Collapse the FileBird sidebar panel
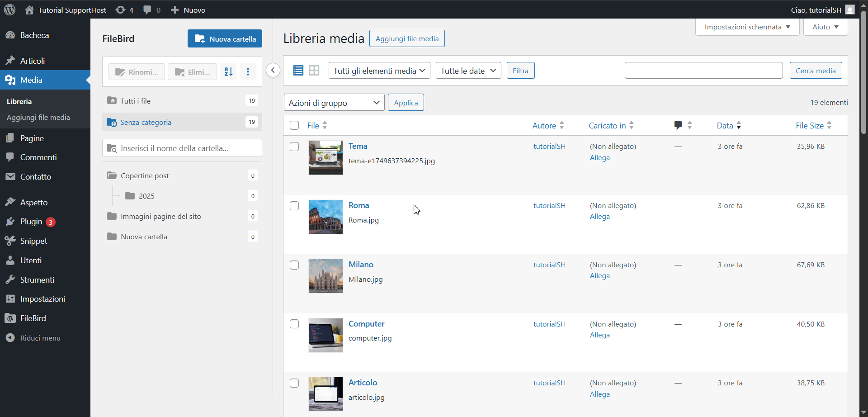This screenshot has height=417, width=868. (273, 70)
